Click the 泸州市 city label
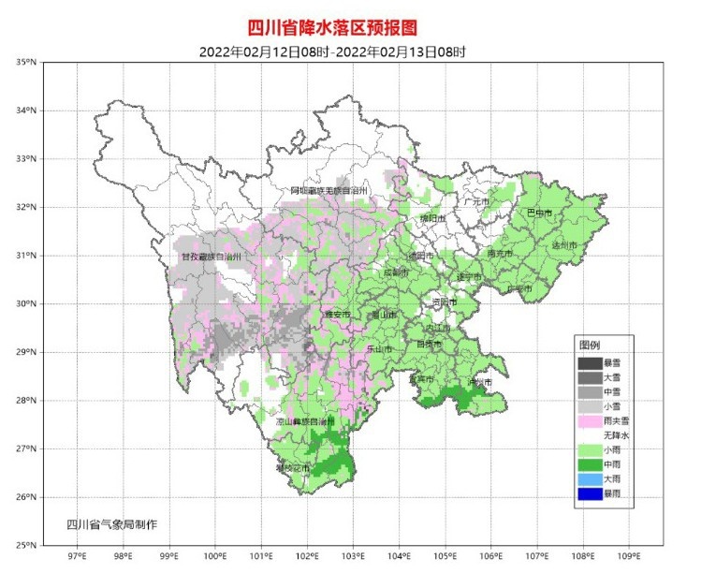This screenshot has width=701, height=588. 480,382
